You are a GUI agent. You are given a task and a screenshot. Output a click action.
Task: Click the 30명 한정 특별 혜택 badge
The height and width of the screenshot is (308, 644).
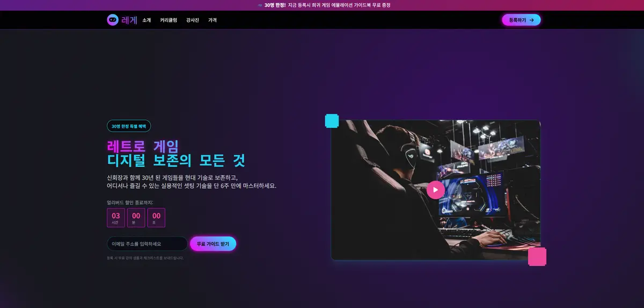coord(129,126)
